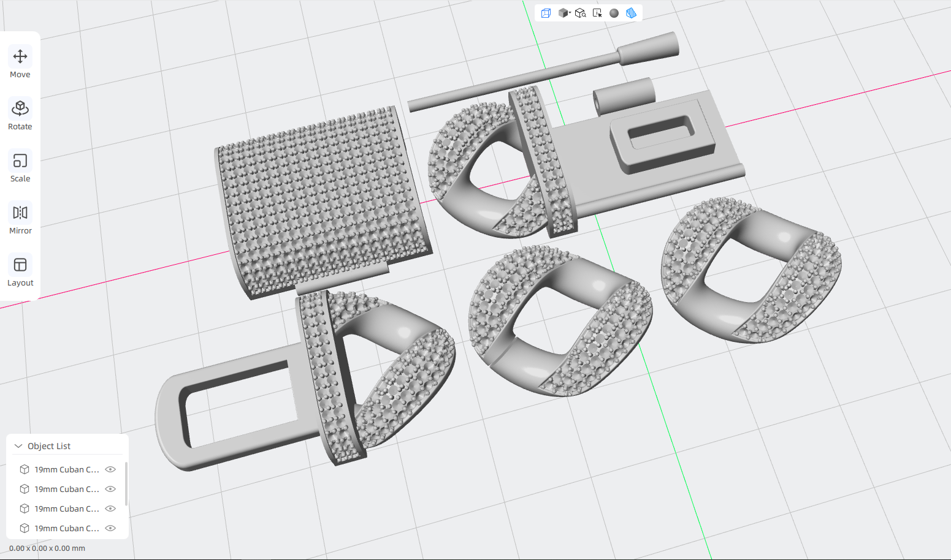Image resolution: width=951 pixels, height=560 pixels.
Task: Toggle the blue striped cross-section icon
Action: (x=631, y=13)
